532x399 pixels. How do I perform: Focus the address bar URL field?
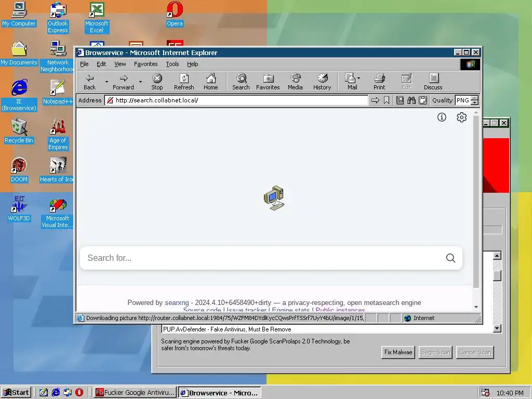coord(236,100)
